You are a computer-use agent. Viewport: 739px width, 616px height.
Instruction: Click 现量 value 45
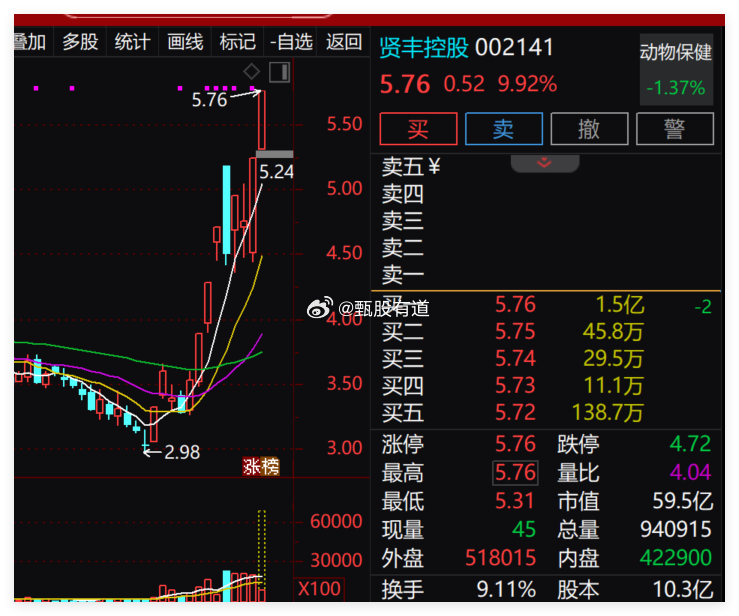[x=524, y=529]
